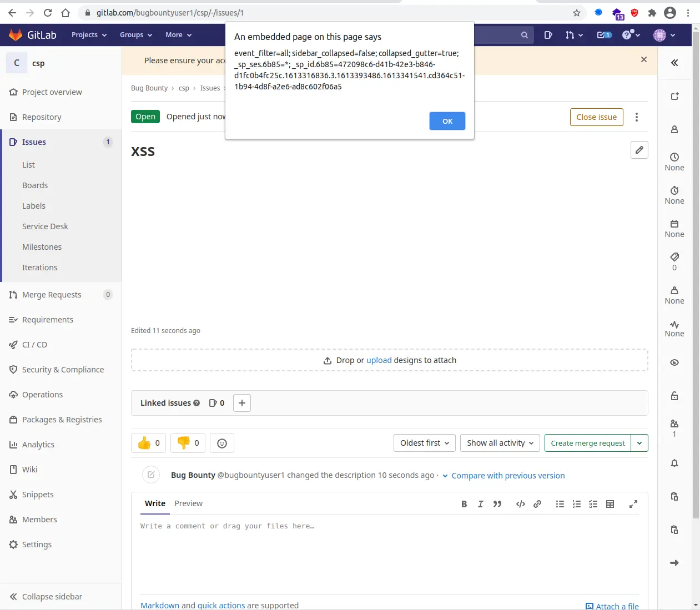The image size is (700, 610).
Task: Click in the comment text area
Action: coord(389,555)
